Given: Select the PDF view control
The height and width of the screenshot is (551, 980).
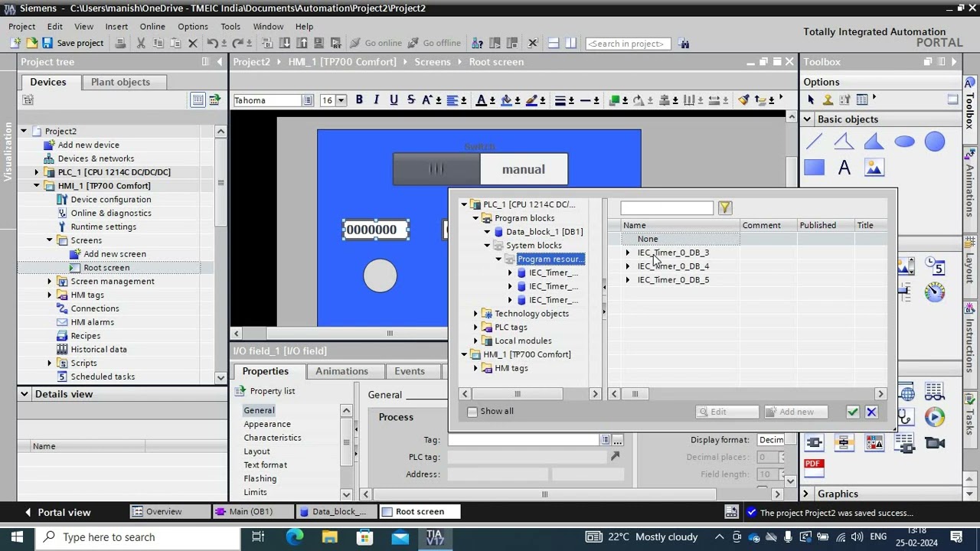Looking at the screenshot, I should tap(814, 468).
